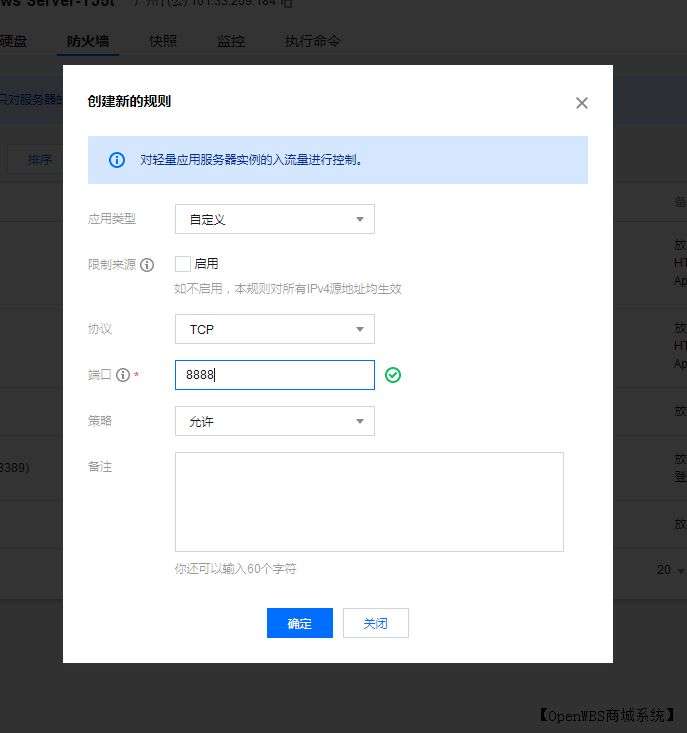
Task: Switch to the 快照 tab
Action: (163, 41)
